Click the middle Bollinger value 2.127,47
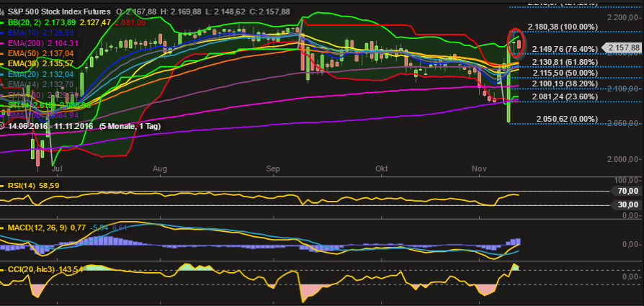Screen dimensions: 644x306 (95, 22)
